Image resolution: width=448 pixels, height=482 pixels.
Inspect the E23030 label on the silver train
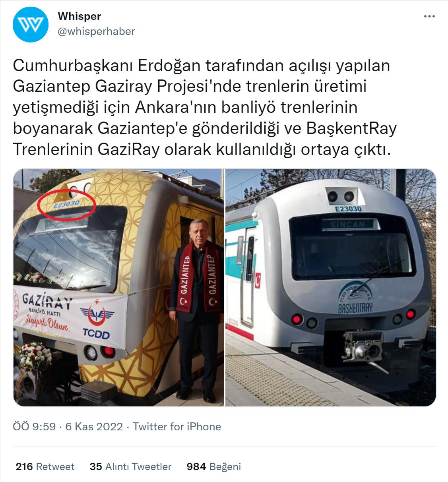tap(348, 209)
